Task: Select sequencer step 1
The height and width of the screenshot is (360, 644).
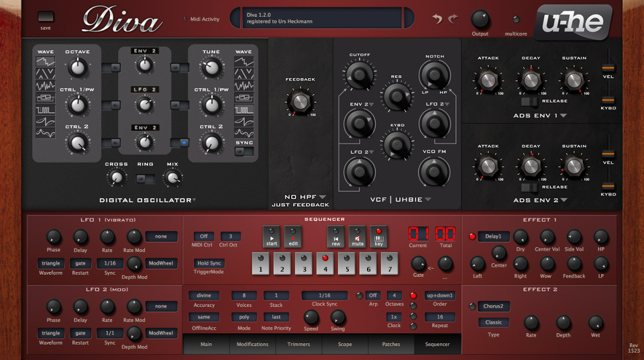Action: tap(260, 263)
